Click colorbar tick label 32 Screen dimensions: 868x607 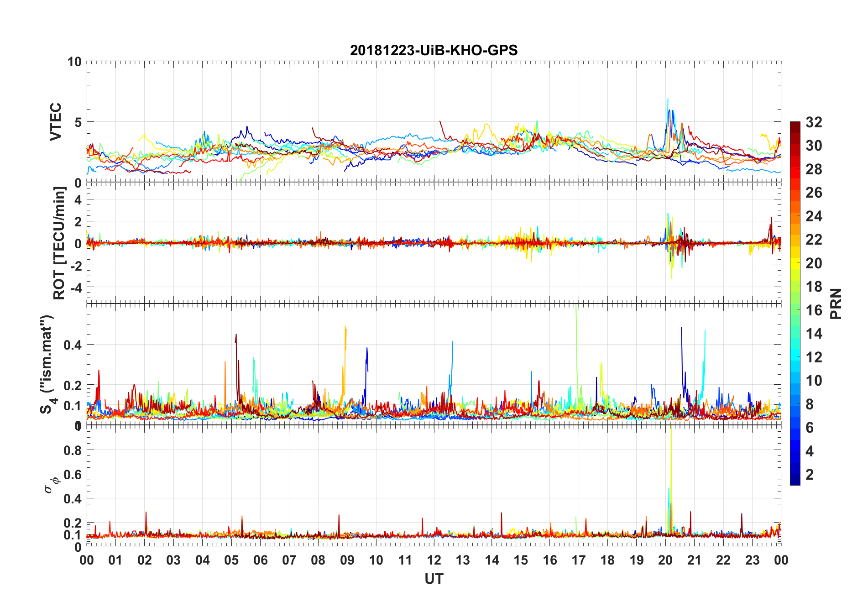(814, 122)
